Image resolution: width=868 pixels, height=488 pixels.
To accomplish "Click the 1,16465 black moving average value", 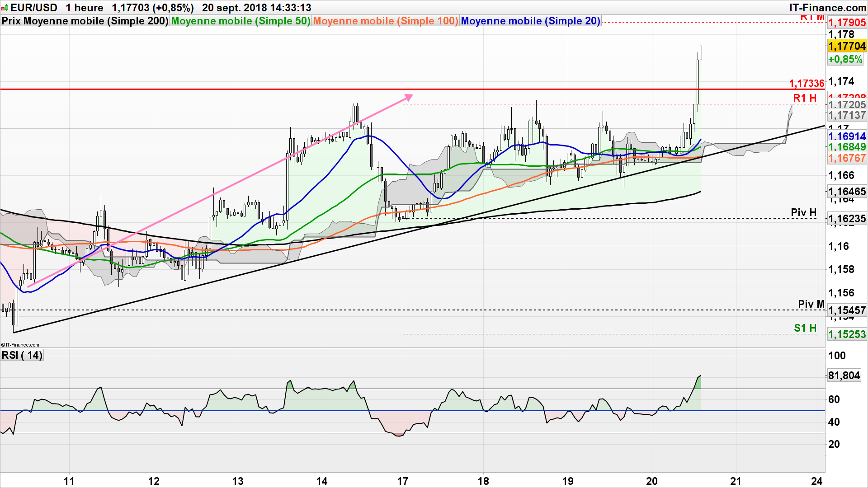I will click(847, 192).
